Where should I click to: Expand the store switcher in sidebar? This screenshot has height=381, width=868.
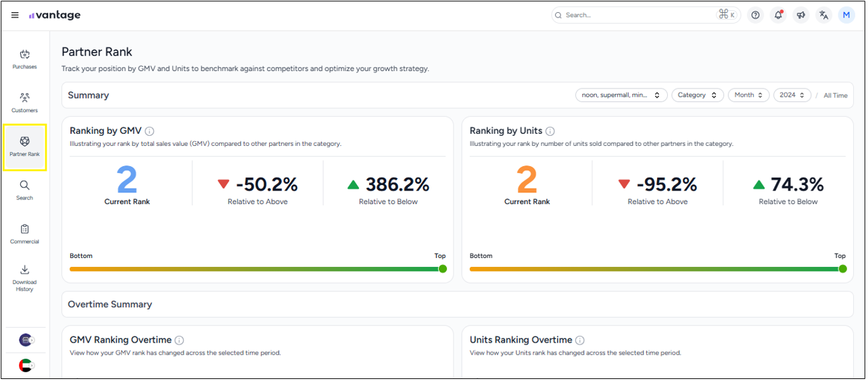(x=26, y=340)
